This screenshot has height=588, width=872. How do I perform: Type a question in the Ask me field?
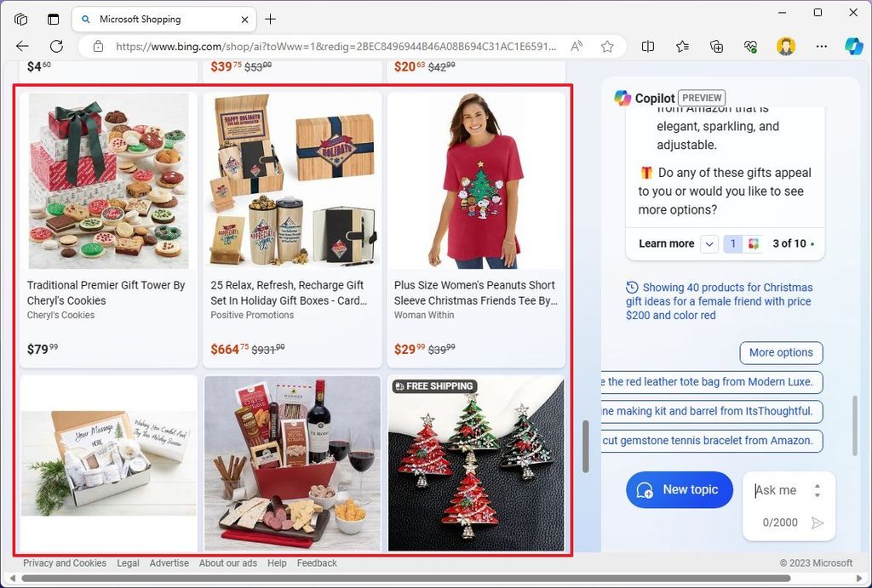click(x=777, y=489)
